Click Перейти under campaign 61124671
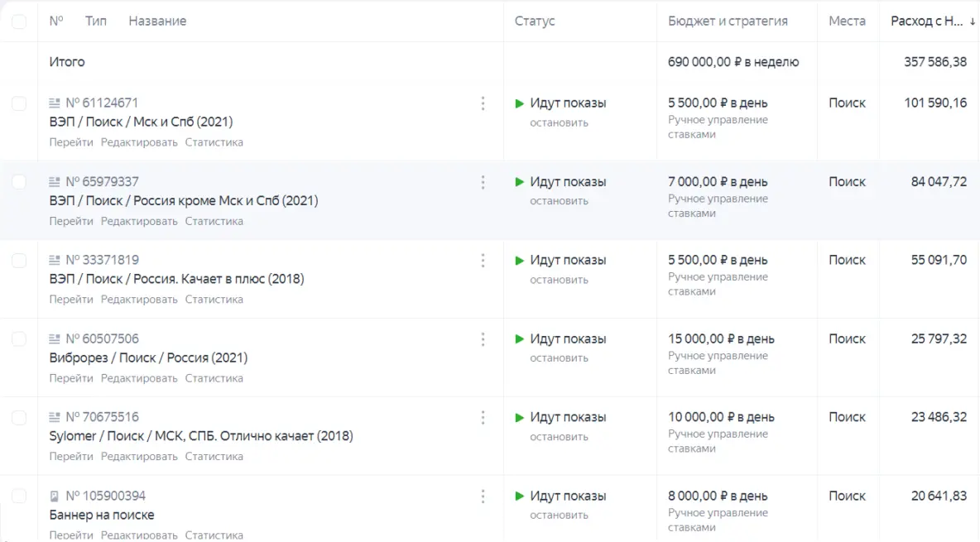Viewport: 980px width, 542px height. pos(71,142)
